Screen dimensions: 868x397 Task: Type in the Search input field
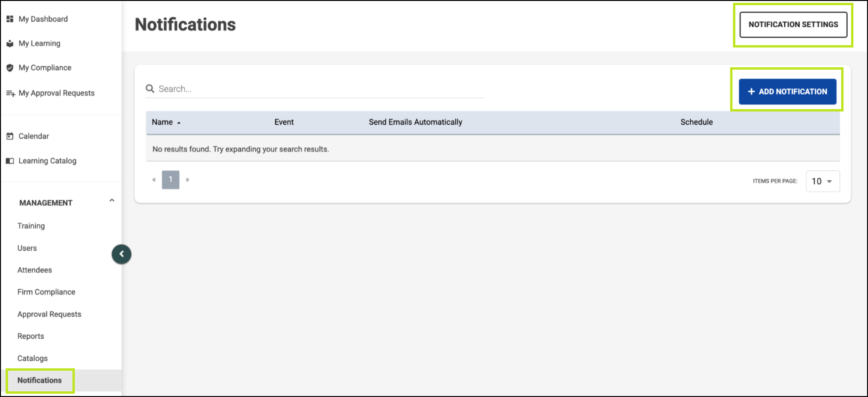point(320,89)
